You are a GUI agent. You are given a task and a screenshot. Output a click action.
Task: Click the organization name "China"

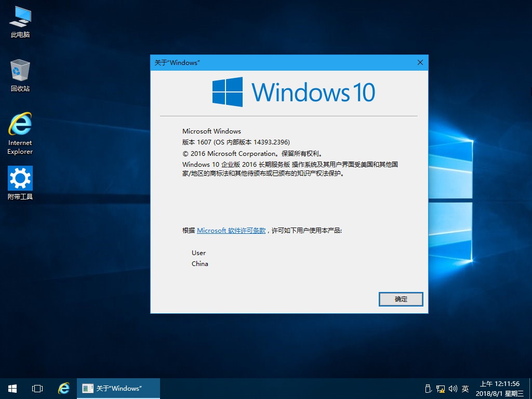coord(200,263)
